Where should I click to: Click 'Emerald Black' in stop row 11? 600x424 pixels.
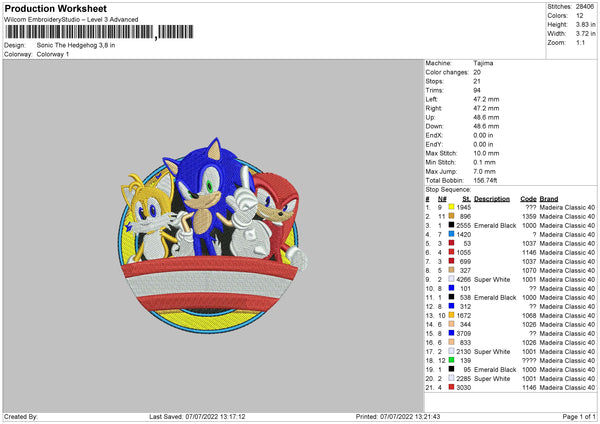(495, 297)
